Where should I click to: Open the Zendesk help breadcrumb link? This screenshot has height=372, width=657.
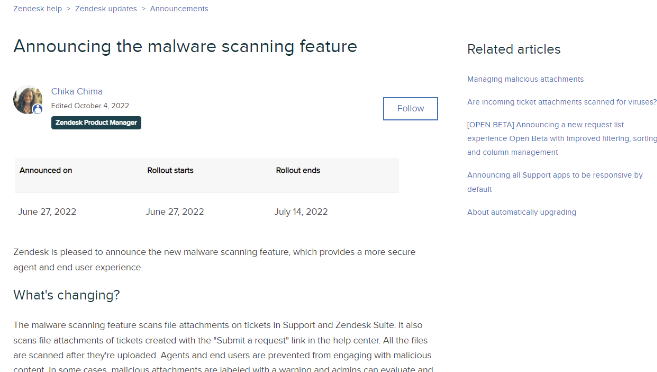click(x=38, y=8)
